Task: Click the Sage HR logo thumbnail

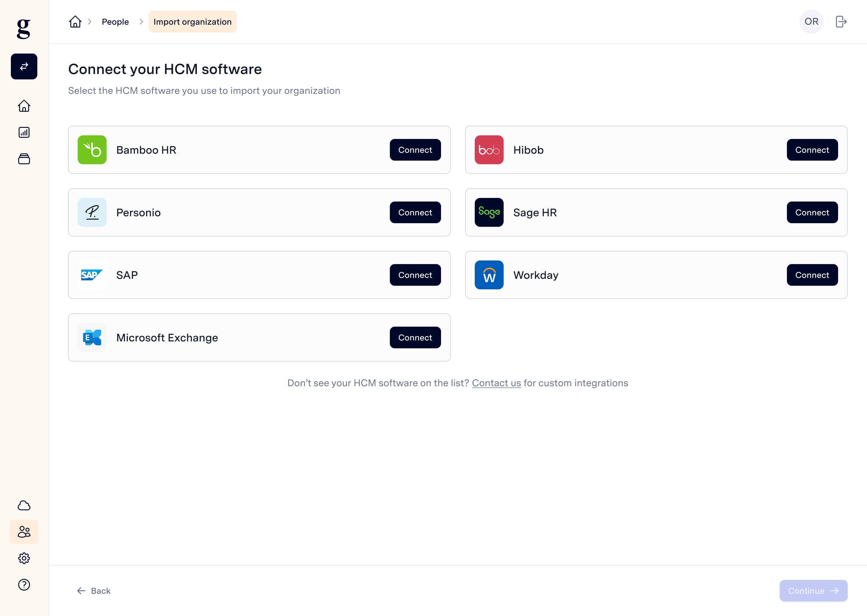Action: [489, 212]
